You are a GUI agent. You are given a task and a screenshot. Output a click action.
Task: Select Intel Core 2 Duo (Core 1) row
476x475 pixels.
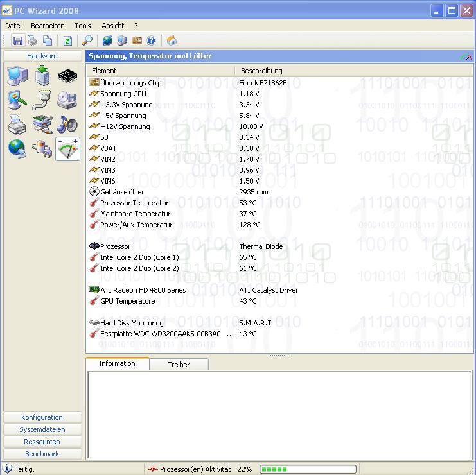point(279,257)
